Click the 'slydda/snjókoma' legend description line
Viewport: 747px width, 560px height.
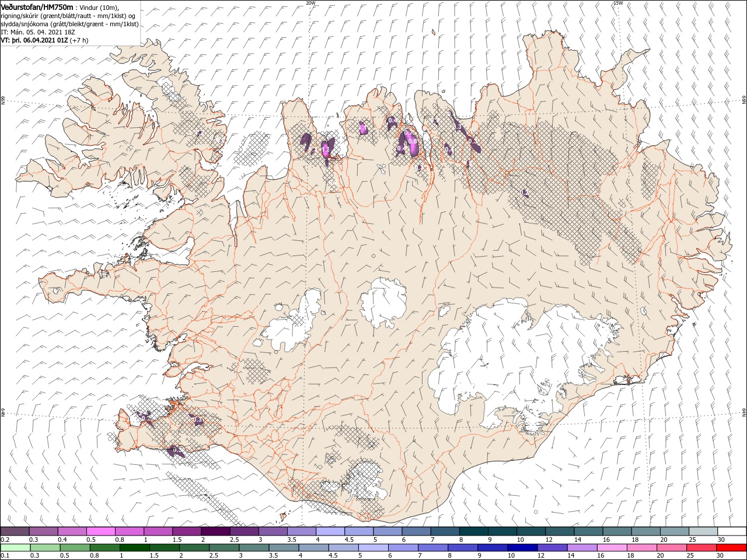pos(69,24)
